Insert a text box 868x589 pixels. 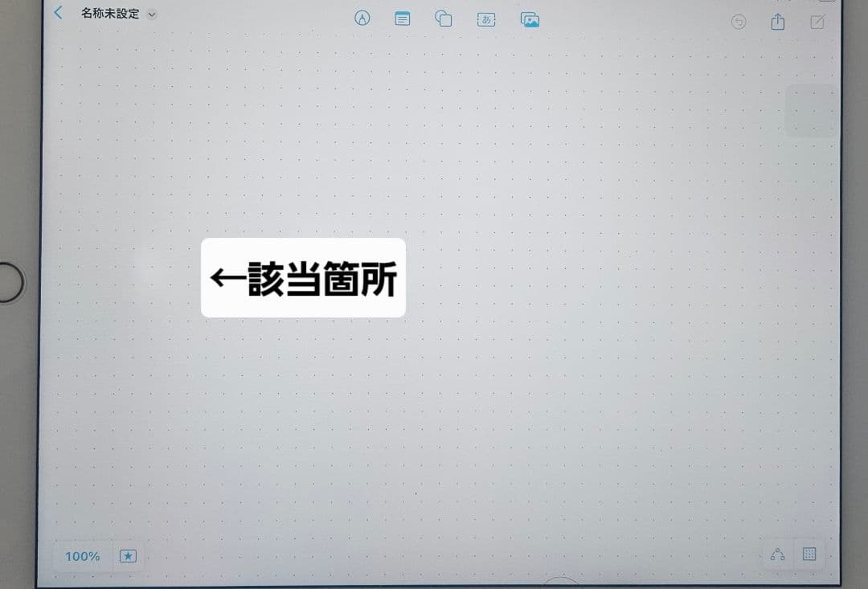[x=486, y=19]
